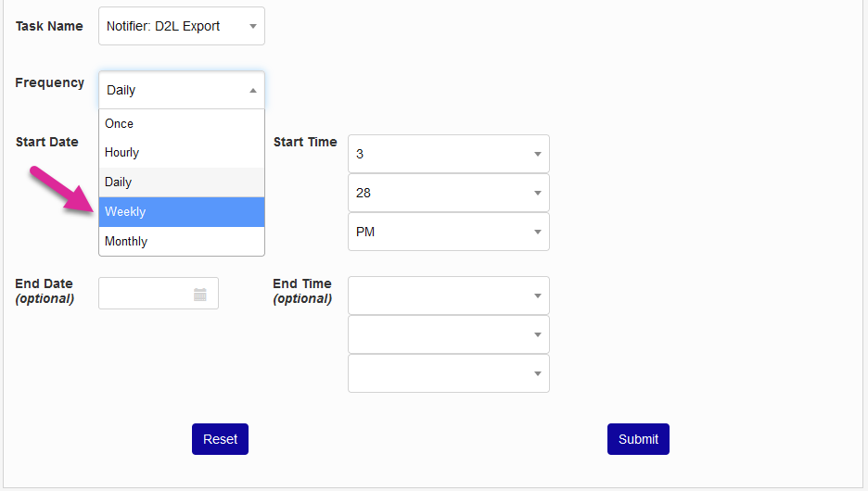Choose Monthly from the frequency list

[182, 242]
